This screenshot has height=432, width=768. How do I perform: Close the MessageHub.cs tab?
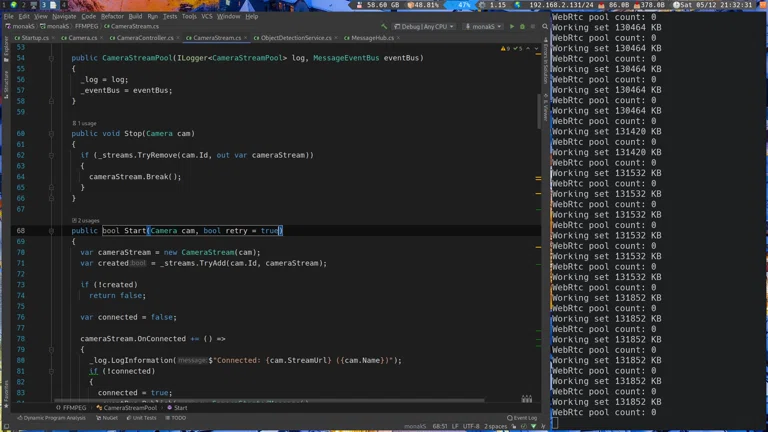(398, 38)
